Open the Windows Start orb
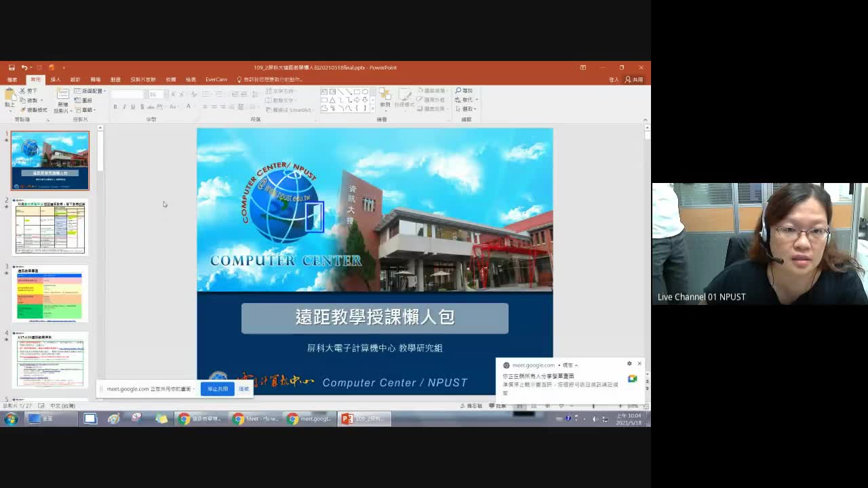The width and height of the screenshot is (868, 488). click(11, 419)
